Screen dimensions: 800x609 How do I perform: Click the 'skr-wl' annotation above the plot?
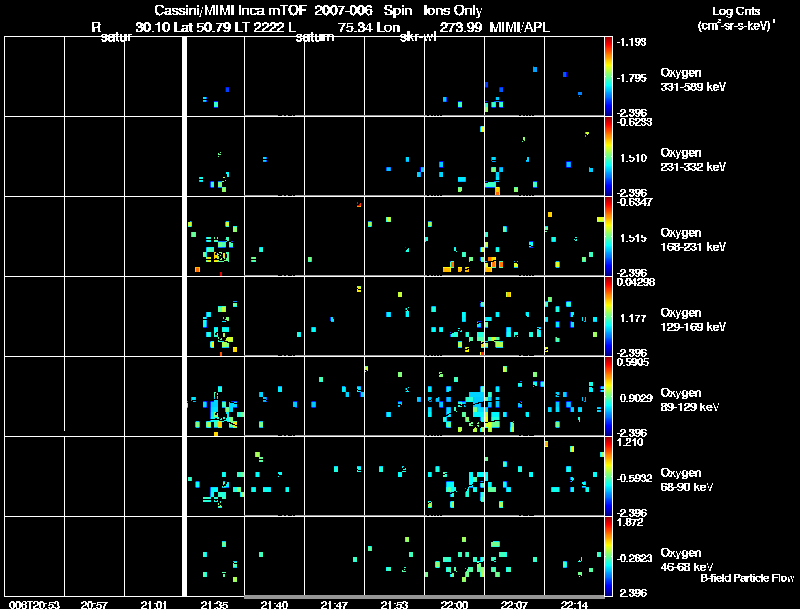pyautogui.click(x=418, y=37)
